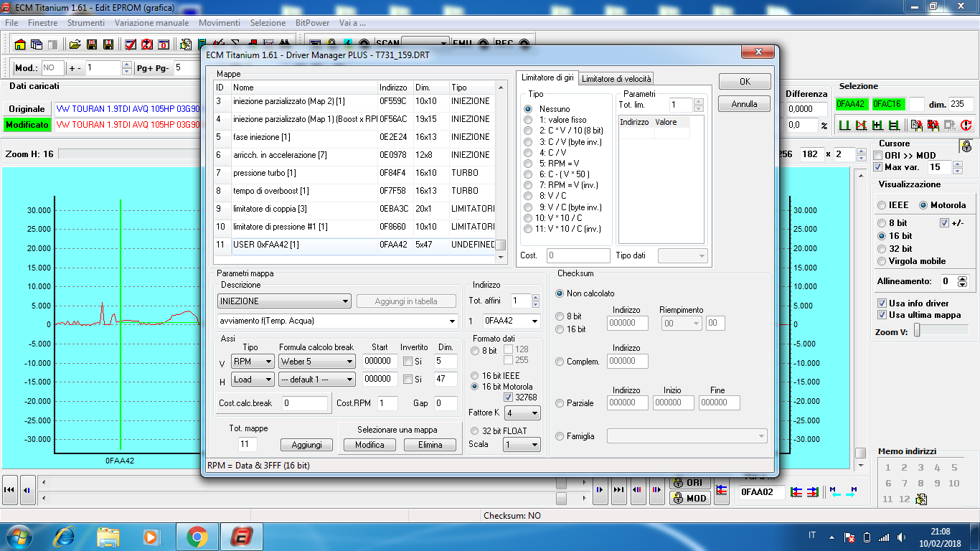This screenshot has width=980, height=551.
Task: Click the step-forward blue arrow button
Action: (600, 489)
